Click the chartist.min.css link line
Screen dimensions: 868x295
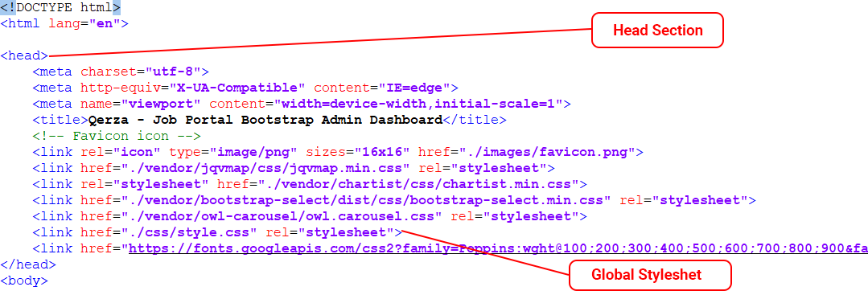click(x=310, y=184)
